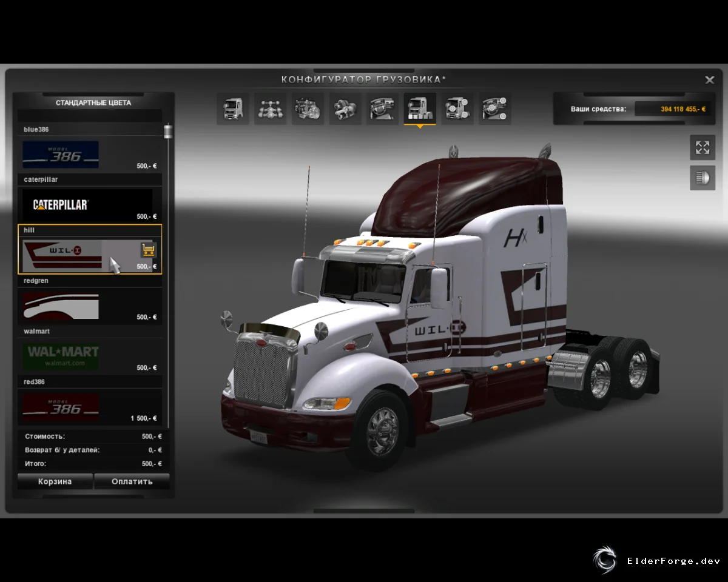Add hill paint job to cart
Viewport: 728px width, 582px height.
[148, 249]
